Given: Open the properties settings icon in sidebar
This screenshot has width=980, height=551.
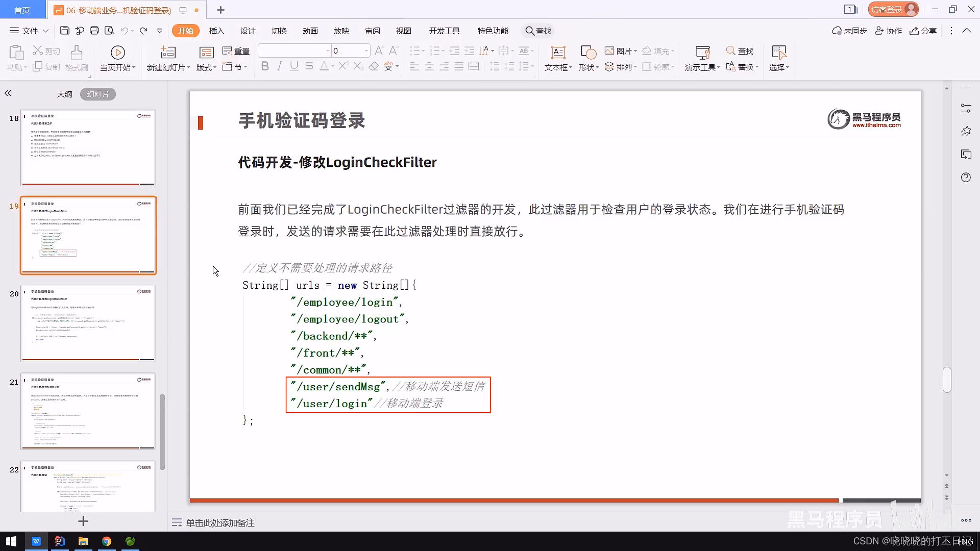Looking at the screenshot, I should [966, 108].
